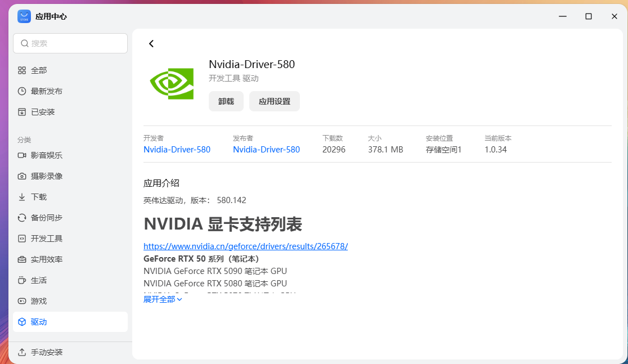
Task: Select the 生活 category
Action: coord(70,280)
